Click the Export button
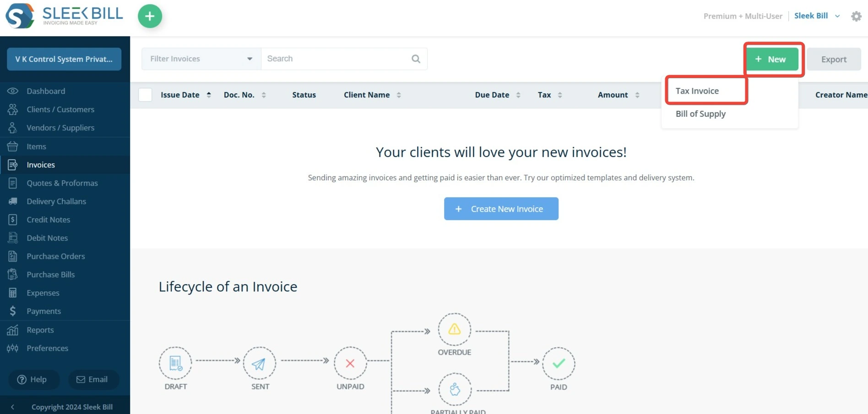 point(834,59)
